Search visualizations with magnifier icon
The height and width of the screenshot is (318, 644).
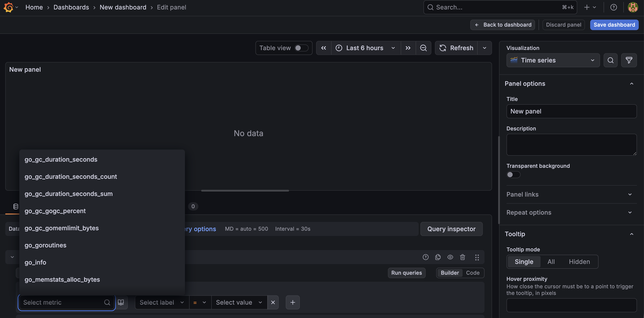tap(610, 60)
